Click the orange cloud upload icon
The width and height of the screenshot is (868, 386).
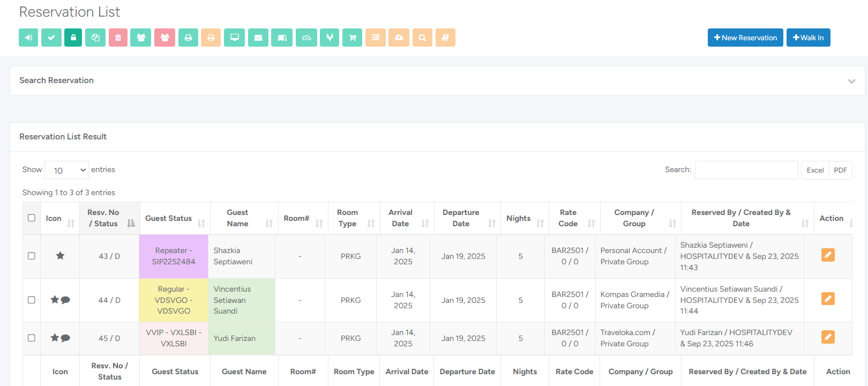coord(399,38)
